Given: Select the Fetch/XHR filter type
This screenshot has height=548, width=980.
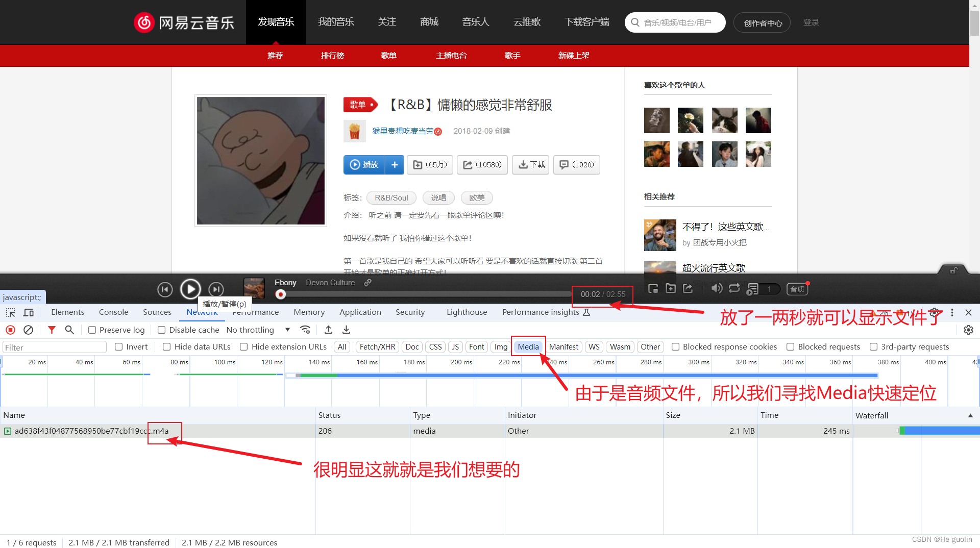Looking at the screenshot, I should (377, 347).
